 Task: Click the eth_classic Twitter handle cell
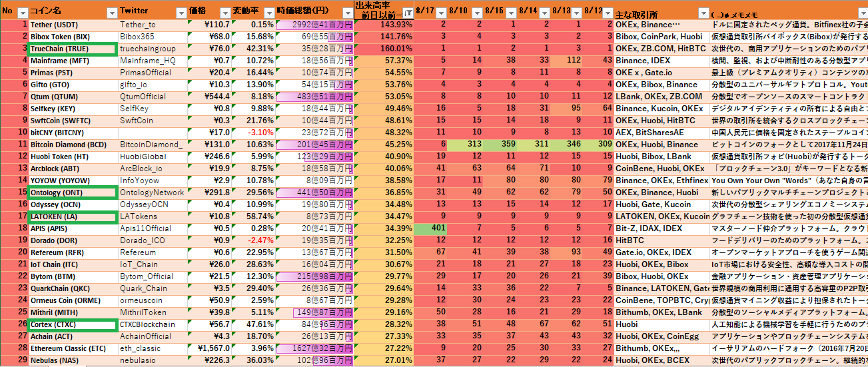[x=151, y=348]
